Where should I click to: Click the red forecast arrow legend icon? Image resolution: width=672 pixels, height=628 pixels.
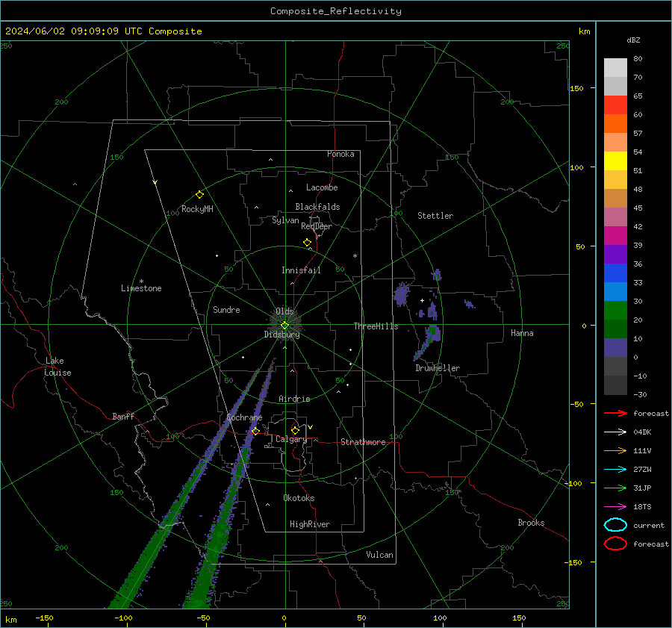click(615, 413)
